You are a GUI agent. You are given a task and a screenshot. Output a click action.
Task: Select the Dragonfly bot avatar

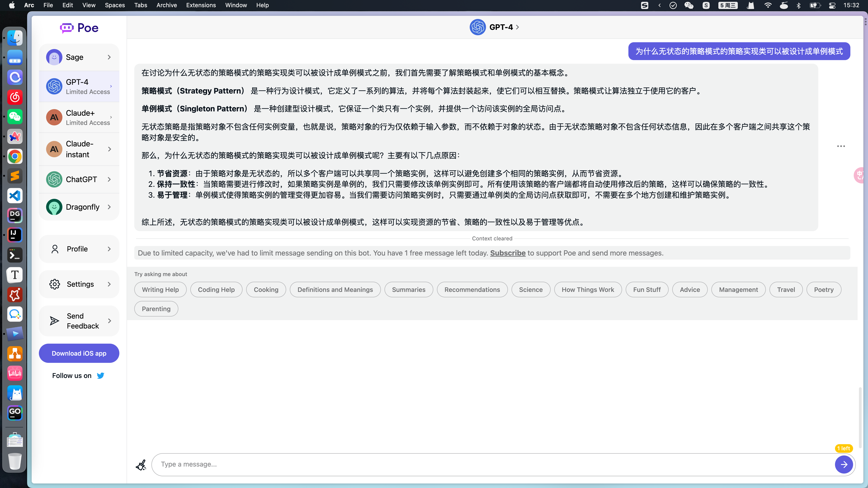click(54, 207)
